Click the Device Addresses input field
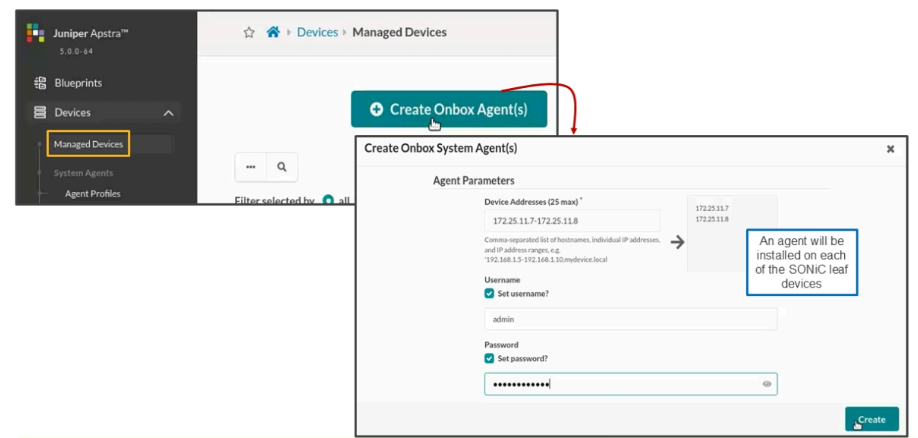The width and height of the screenshot is (918, 438). [x=572, y=221]
